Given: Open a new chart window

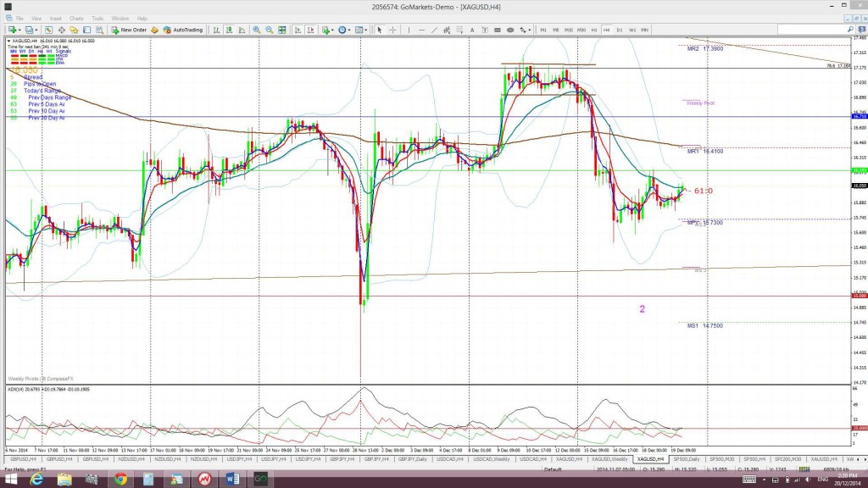Looking at the screenshot, I should [x=12, y=30].
